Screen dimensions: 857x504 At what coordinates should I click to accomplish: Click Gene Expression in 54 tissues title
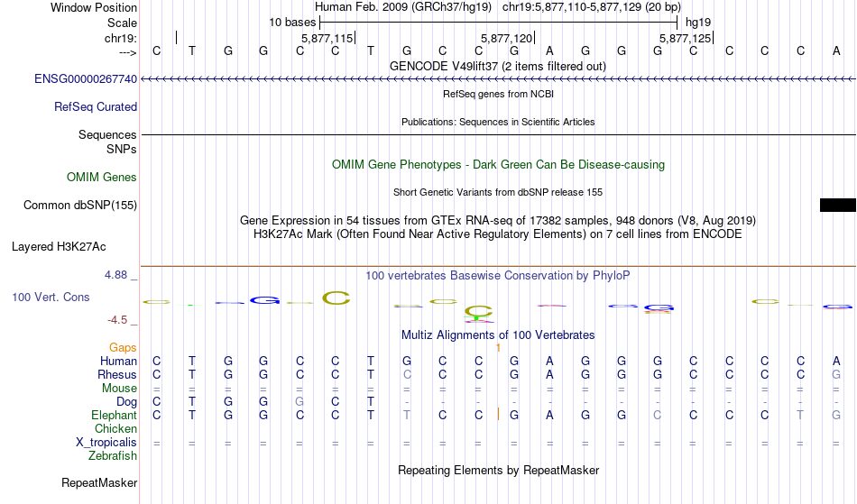tap(498, 221)
